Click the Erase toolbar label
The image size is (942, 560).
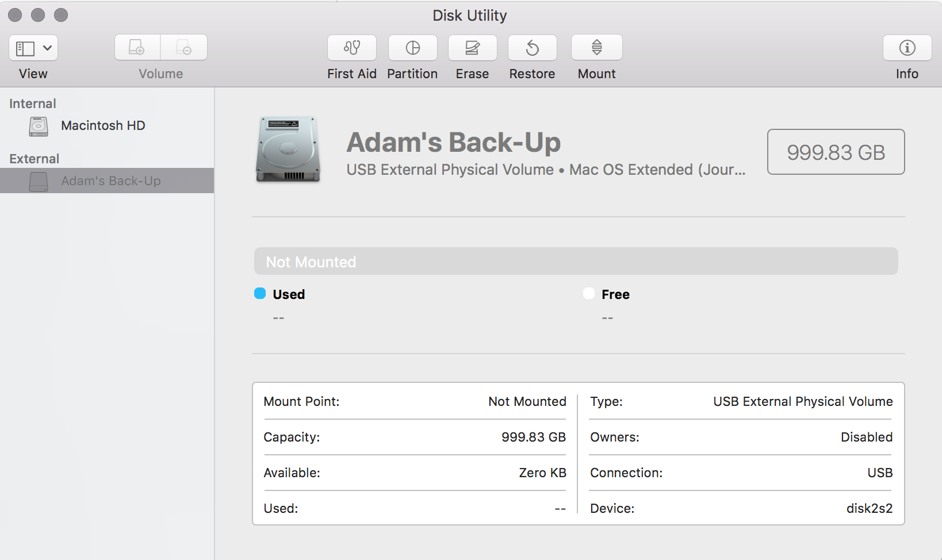[473, 74]
